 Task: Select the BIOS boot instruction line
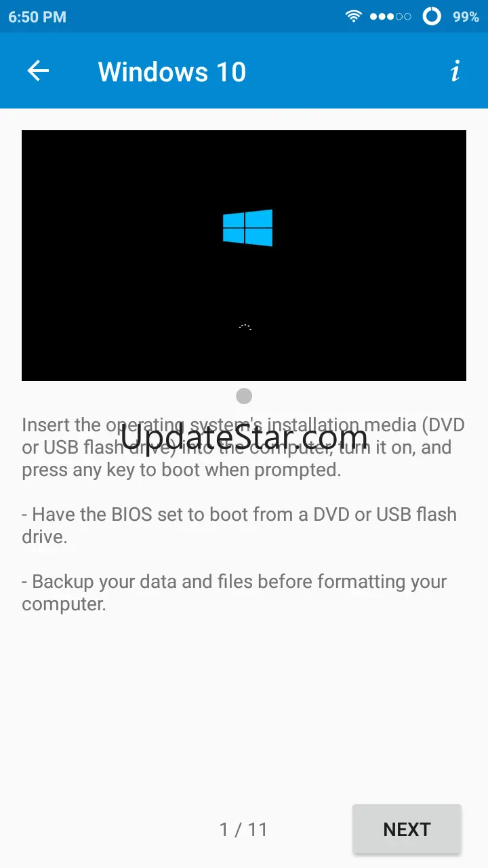239,525
